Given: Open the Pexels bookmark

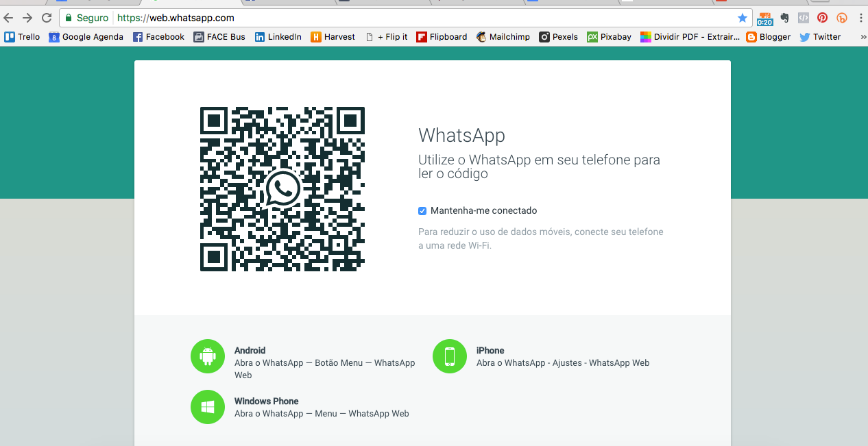Looking at the screenshot, I should click(x=558, y=37).
